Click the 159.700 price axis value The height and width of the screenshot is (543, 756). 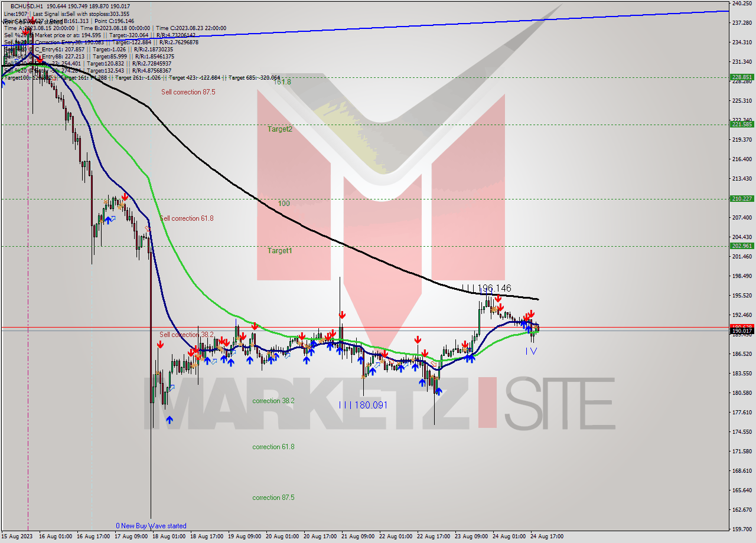pos(742,529)
